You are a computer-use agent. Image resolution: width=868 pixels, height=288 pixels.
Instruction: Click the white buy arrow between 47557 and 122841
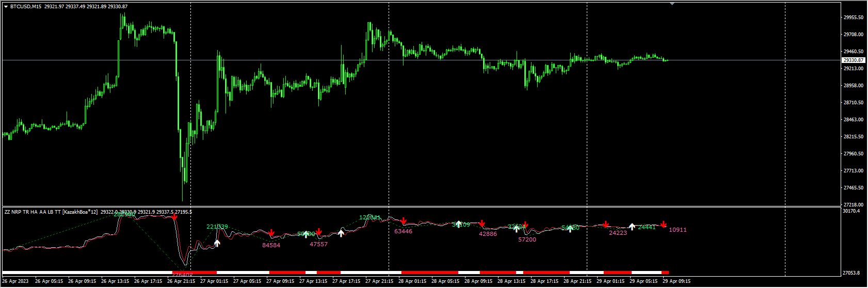341,233
